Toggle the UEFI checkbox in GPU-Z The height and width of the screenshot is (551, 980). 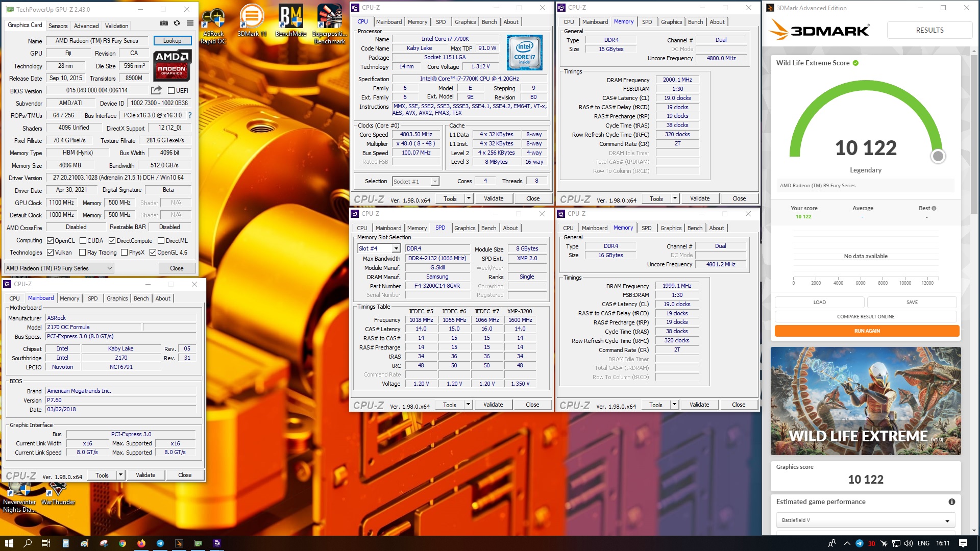[x=171, y=91]
